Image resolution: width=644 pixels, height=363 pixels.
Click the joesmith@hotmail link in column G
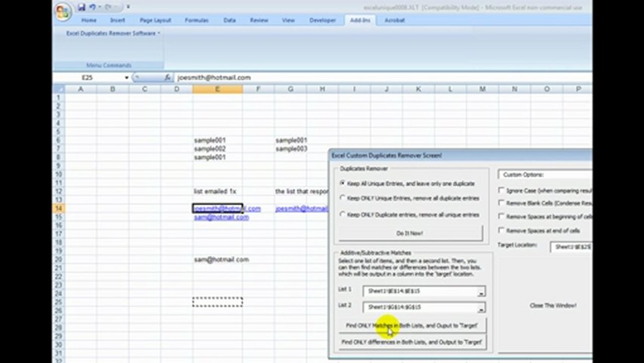[302, 209]
